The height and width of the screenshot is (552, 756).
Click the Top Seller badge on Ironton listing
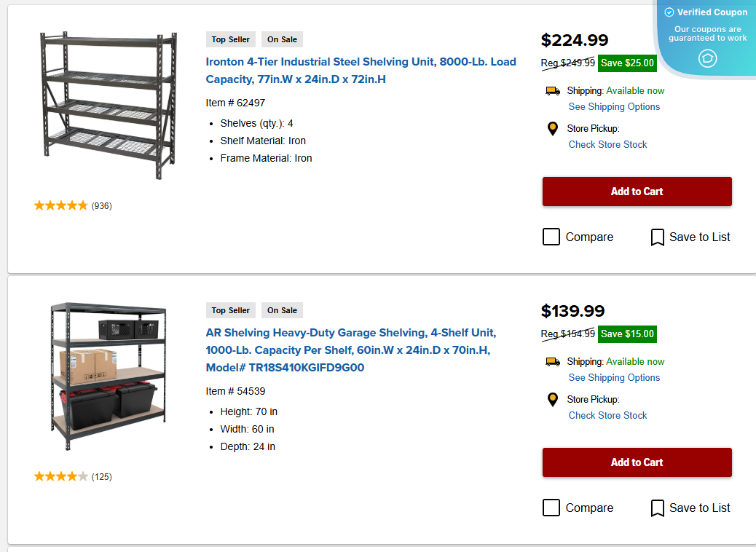coord(230,39)
